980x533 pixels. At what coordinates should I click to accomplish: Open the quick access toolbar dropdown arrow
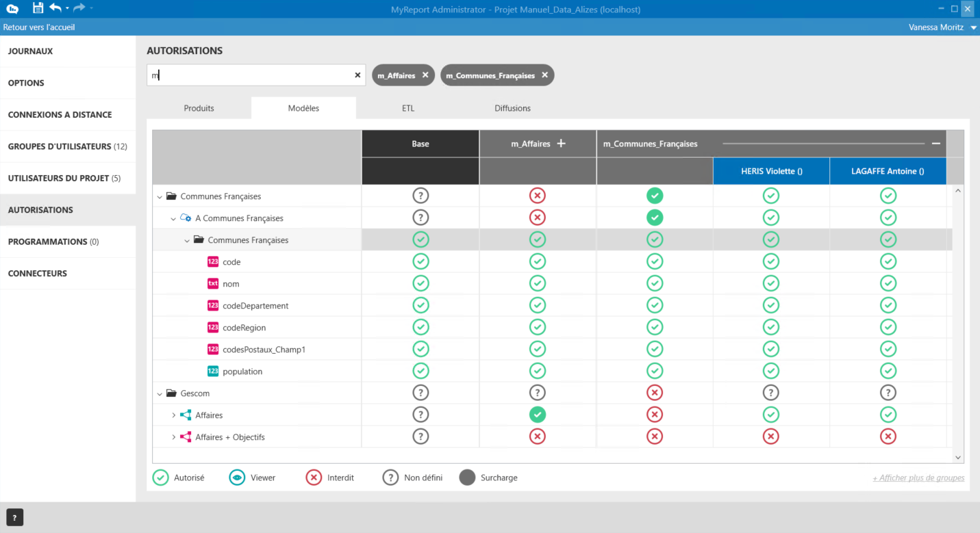(91, 8)
